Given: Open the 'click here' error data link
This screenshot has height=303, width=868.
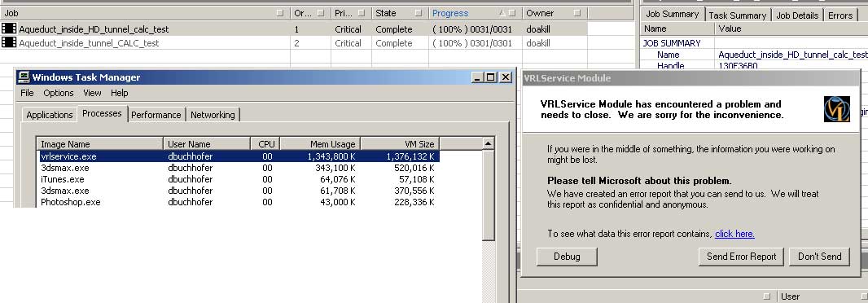Looking at the screenshot, I should pyautogui.click(x=734, y=234).
